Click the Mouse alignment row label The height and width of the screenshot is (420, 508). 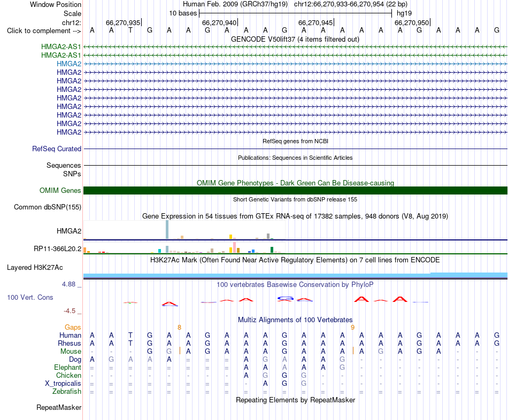[x=71, y=352]
